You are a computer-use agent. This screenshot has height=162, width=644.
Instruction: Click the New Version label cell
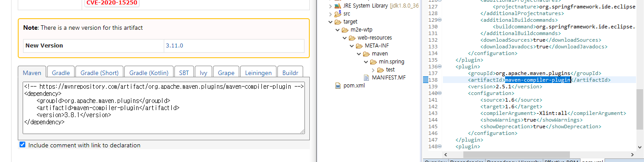point(93,46)
